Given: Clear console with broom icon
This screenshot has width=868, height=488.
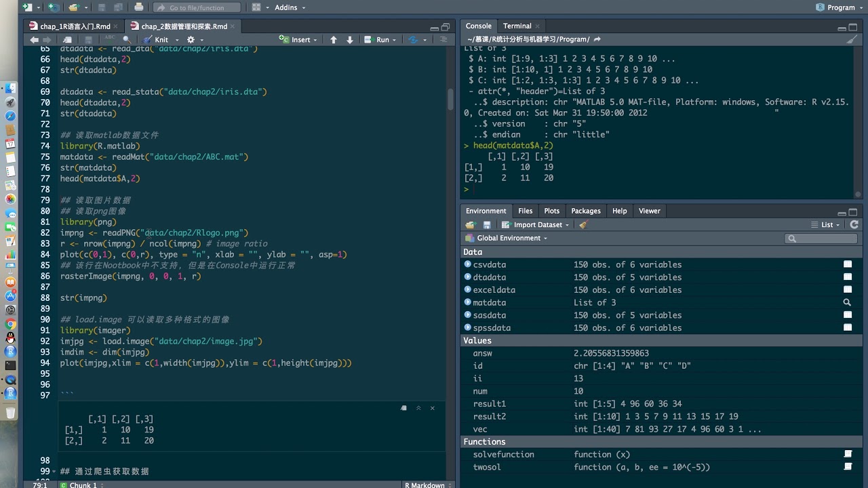Looking at the screenshot, I should click(x=852, y=39).
